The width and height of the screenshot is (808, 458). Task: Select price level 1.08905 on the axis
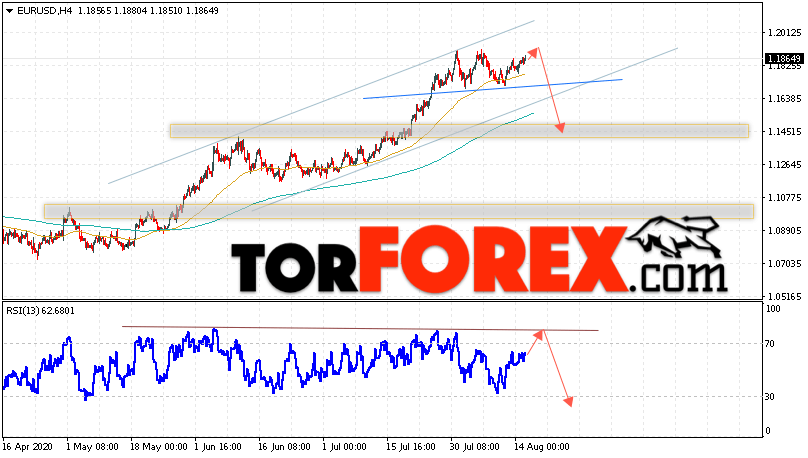point(785,230)
